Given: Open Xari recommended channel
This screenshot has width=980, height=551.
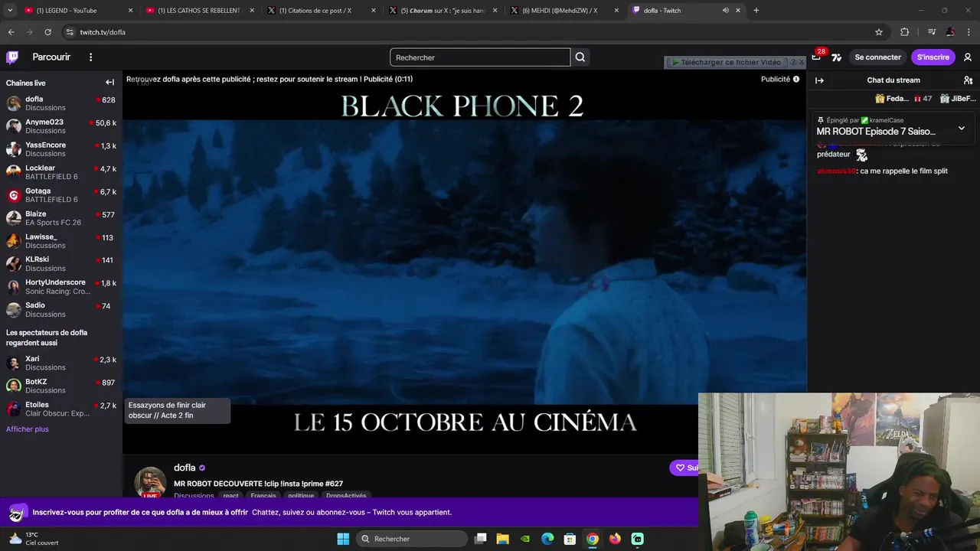Looking at the screenshot, I should [61, 363].
